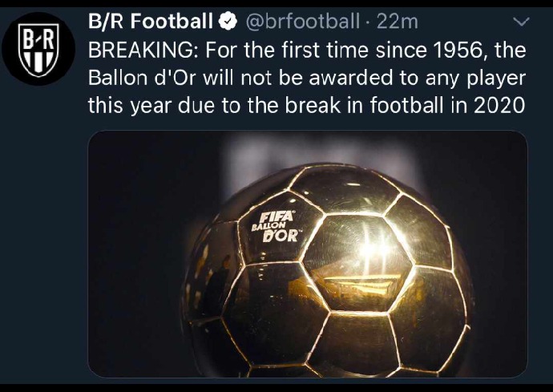This screenshot has width=553, height=392.
Task: Click the year 1956 in tweet text
Action: click(460, 51)
